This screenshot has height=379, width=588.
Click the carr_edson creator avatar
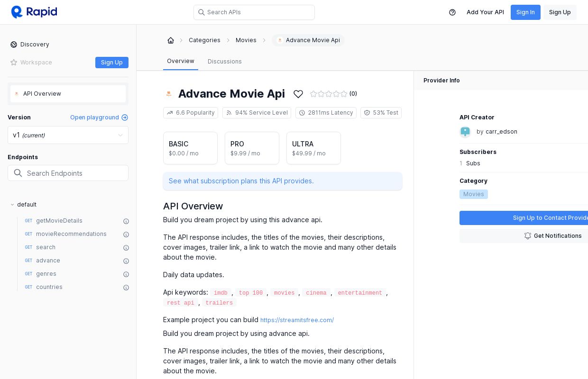[x=465, y=132]
